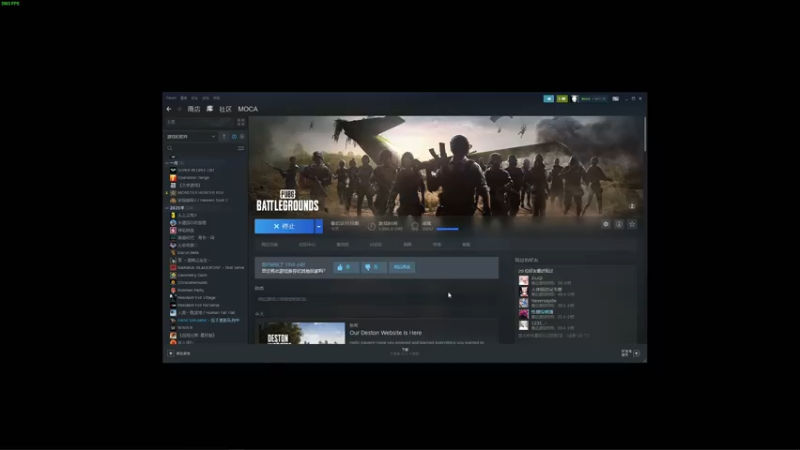The height and width of the screenshot is (450, 800).
Task: Stop the running PUBG game
Action: [x=284, y=226]
